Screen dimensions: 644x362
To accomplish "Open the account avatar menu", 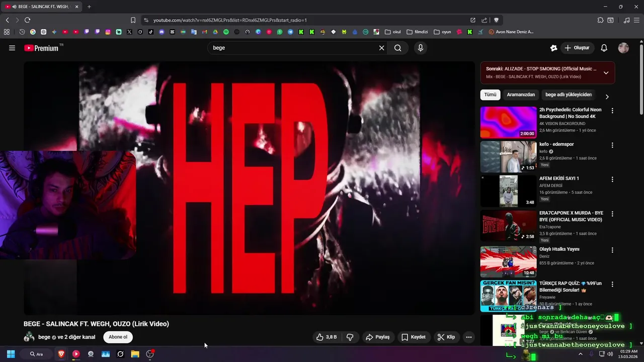I will 623,48.
